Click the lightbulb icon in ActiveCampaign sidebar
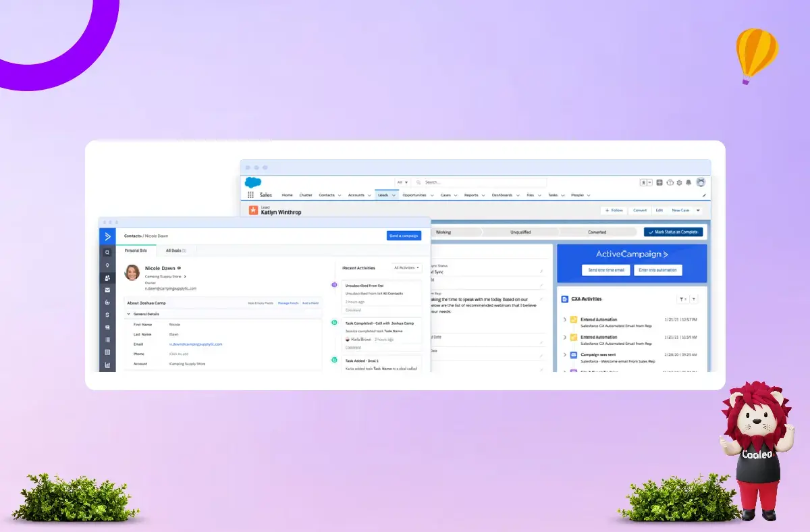This screenshot has height=532, width=810. coord(107,265)
